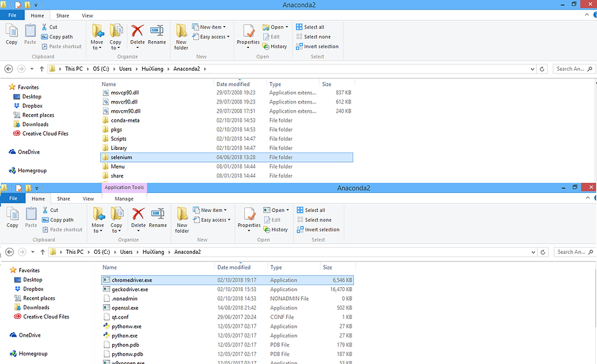597x364 pixels.
Task: Click Delete in the upper window ribbon
Action: (138, 35)
